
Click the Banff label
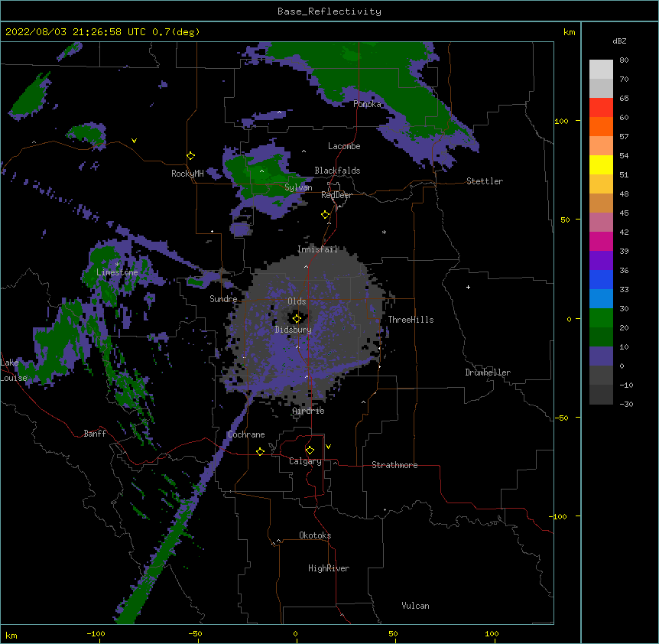tap(95, 434)
